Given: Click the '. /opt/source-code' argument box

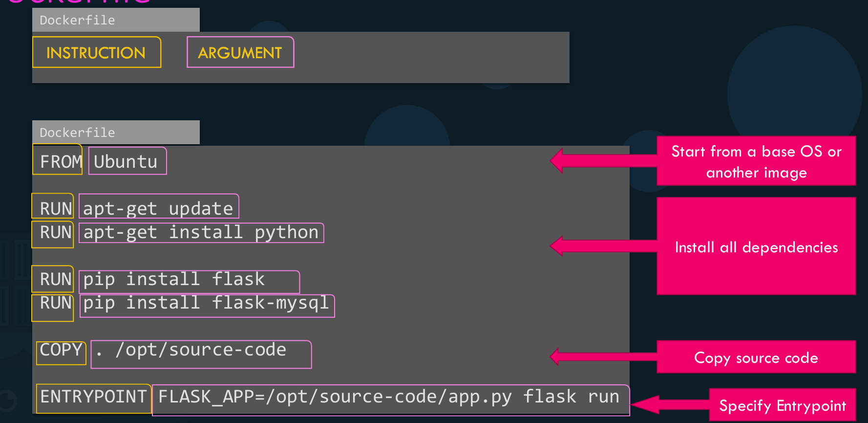Looking at the screenshot, I should click(x=201, y=354).
